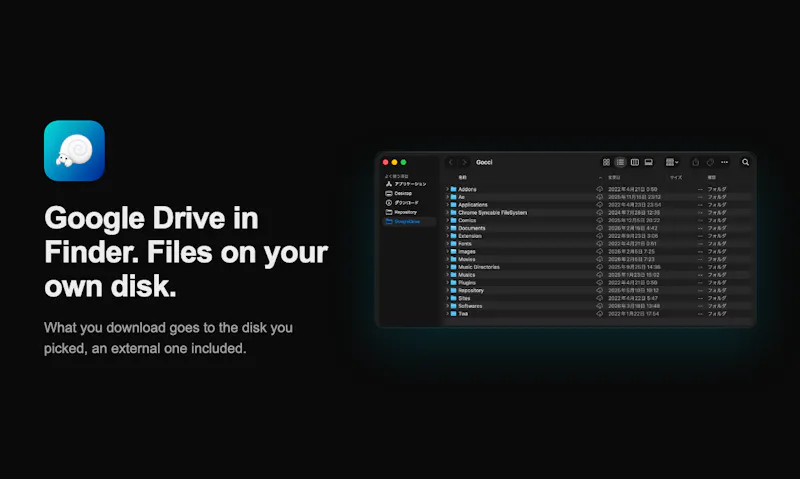Switch to gallery view in Finder

(648, 162)
